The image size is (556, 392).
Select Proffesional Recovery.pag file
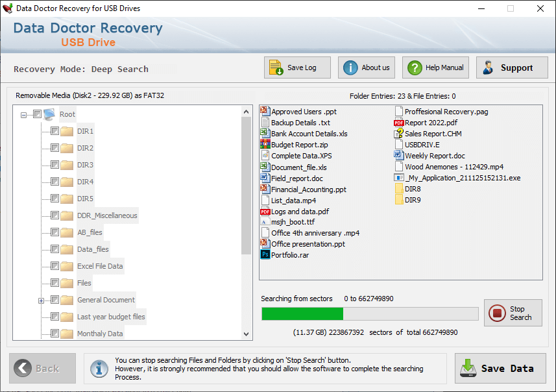click(446, 112)
